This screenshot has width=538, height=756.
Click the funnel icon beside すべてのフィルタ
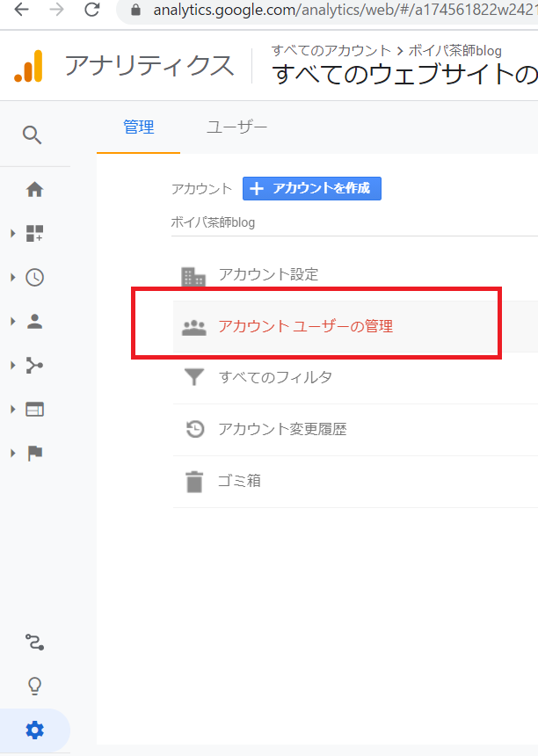pyautogui.click(x=193, y=377)
